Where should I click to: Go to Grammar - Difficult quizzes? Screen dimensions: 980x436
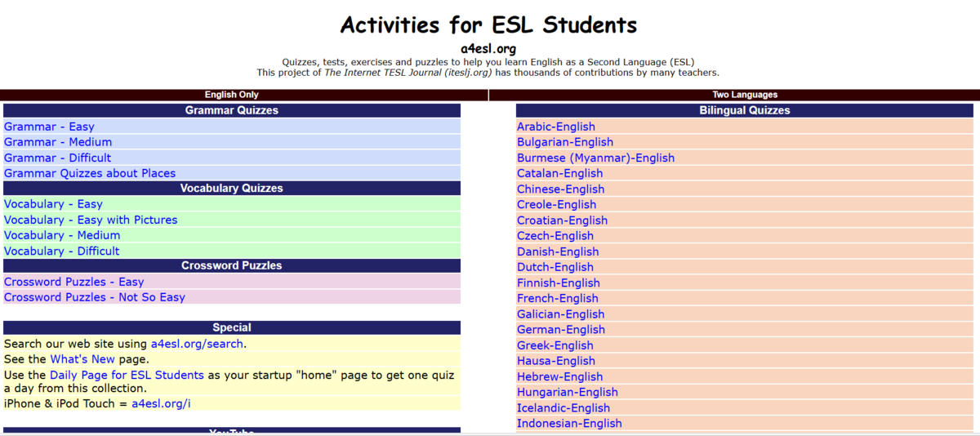(57, 158)
